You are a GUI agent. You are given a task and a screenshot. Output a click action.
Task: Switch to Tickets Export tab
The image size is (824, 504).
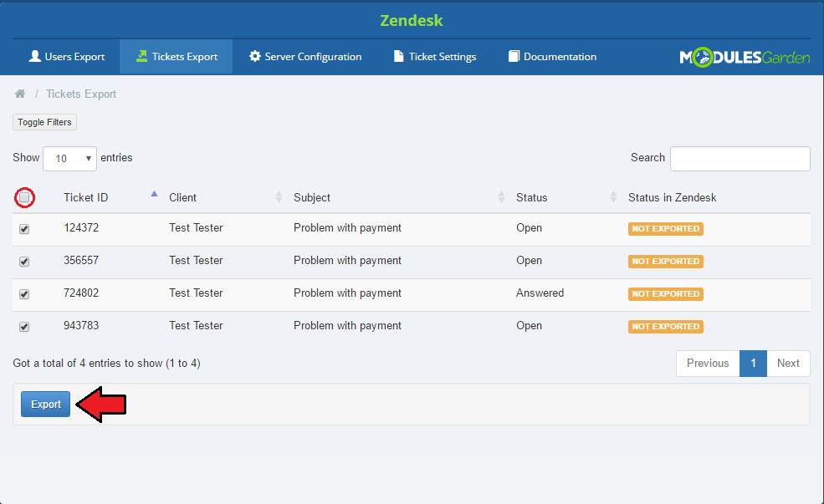pos(176,57)
